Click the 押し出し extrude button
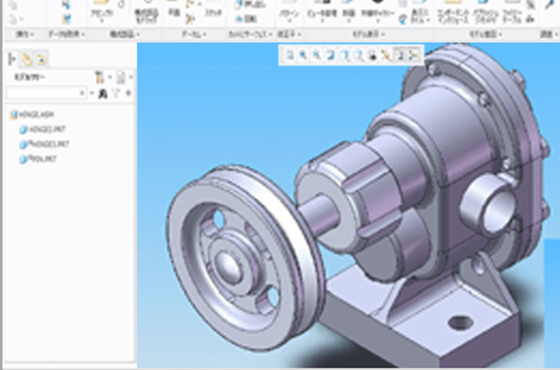Viewport: 560px width, 370px height. [250, 5]
